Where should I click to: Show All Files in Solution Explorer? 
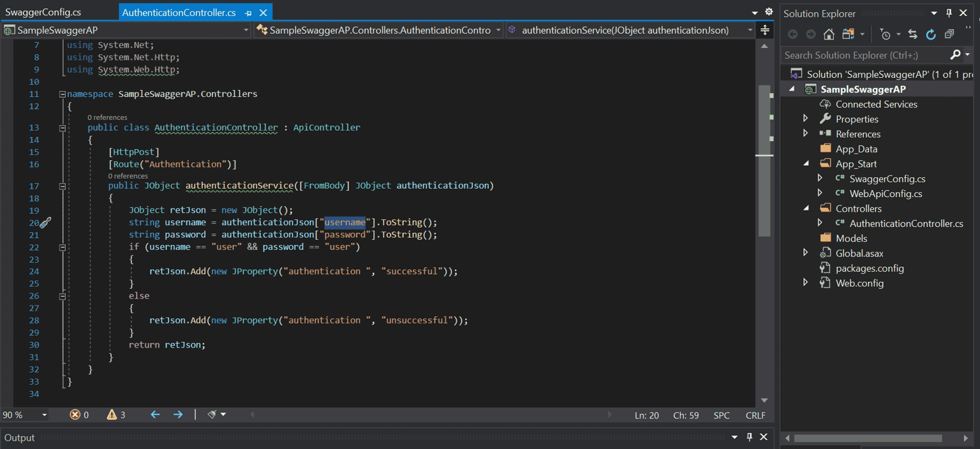tap(849, 34)
